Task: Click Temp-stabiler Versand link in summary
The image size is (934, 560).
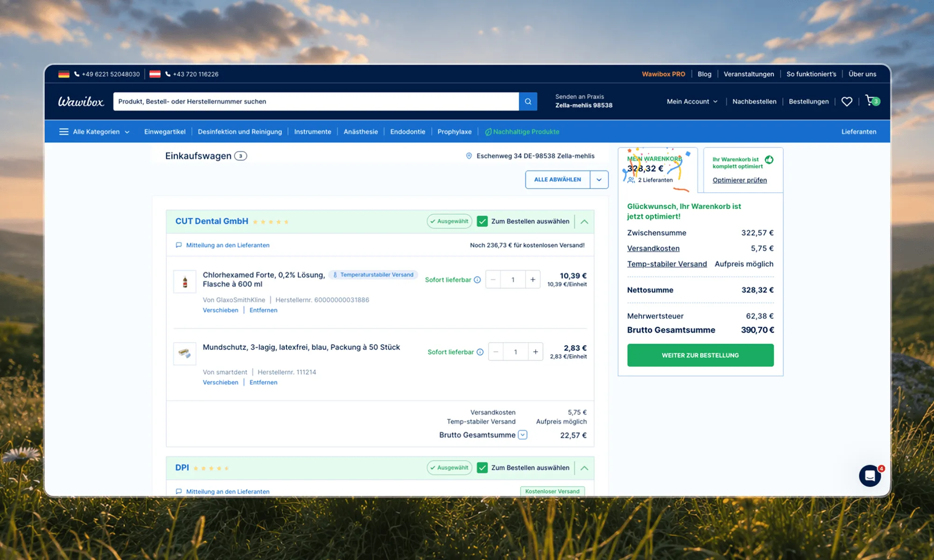Action: tap(667, 264)
